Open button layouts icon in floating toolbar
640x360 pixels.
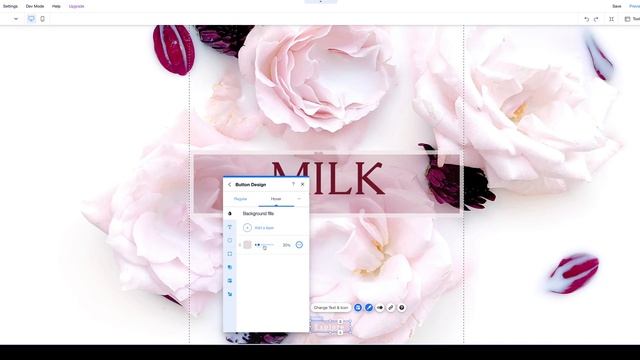358,308
